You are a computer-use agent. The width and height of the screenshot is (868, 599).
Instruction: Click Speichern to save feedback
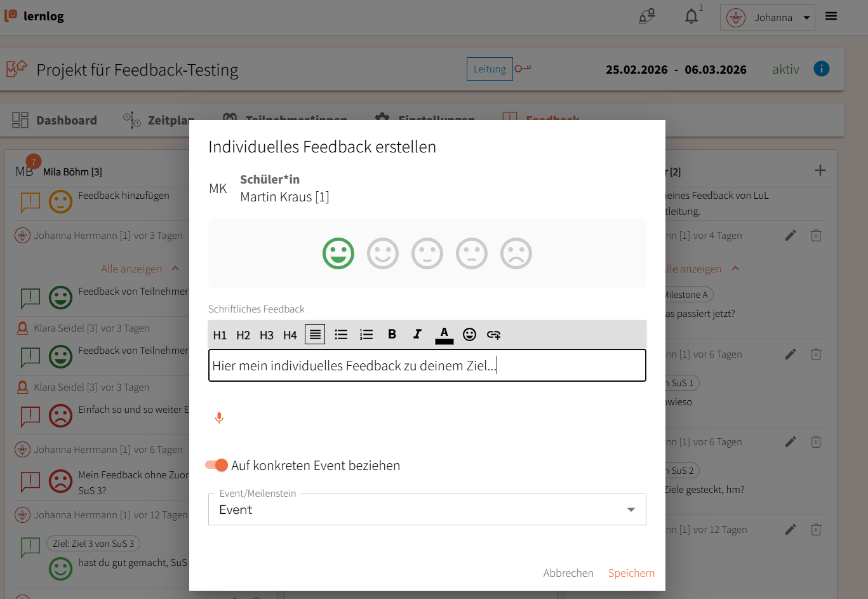pos(631,573)
